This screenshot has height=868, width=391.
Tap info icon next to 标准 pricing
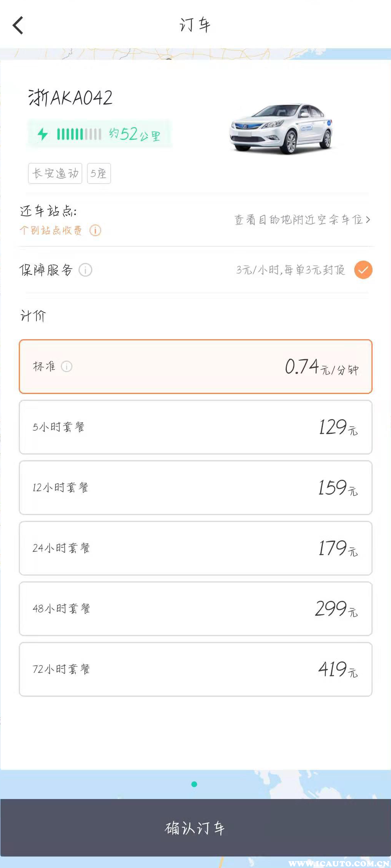67,366
